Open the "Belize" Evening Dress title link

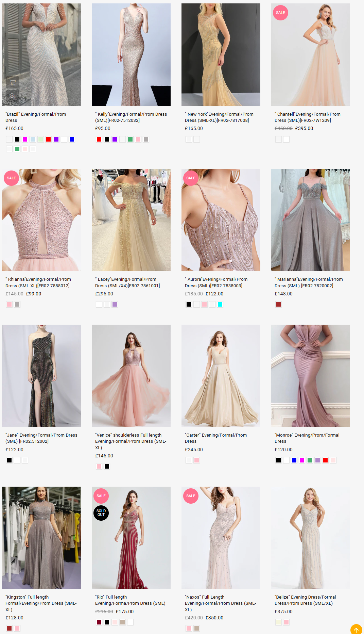tap(305, 600)
